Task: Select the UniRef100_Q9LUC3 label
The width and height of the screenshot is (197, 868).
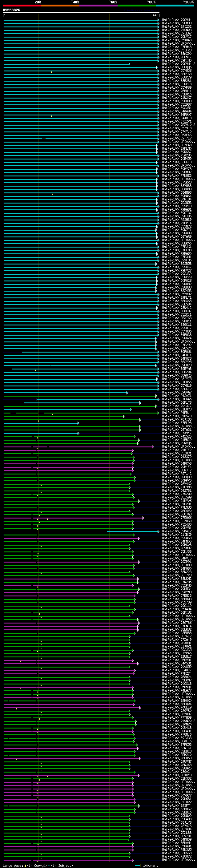Action: (x=177, y=365)
